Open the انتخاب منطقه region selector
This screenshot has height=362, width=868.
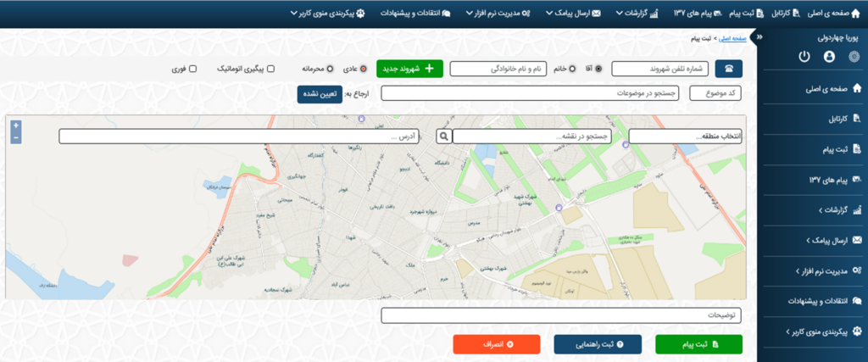point(685,136)
